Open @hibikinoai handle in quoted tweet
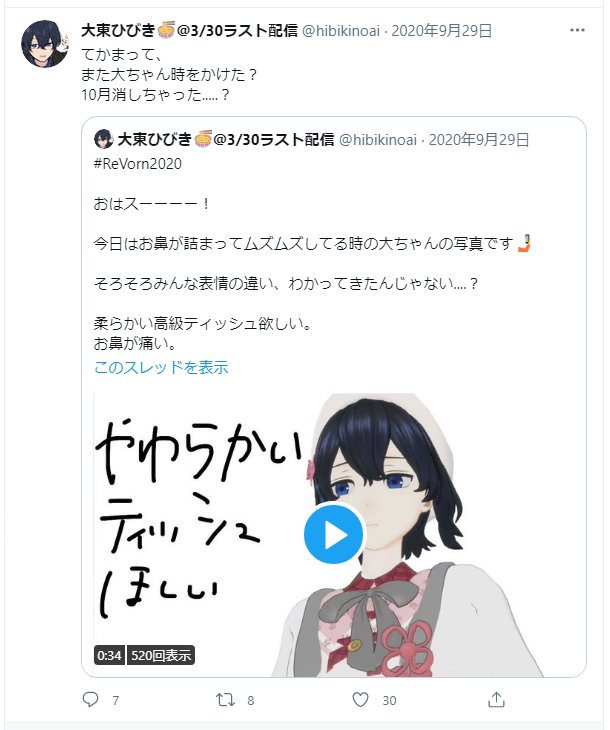Viewport: 610px width, 730px height. (378, 140)
